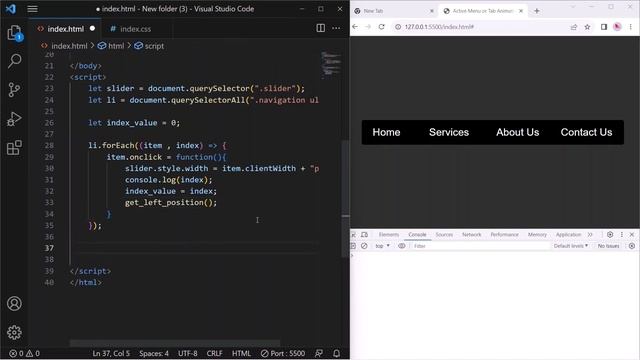
Task: Open the JavaScript context 'top' dropdown
Action: point(382,246)
